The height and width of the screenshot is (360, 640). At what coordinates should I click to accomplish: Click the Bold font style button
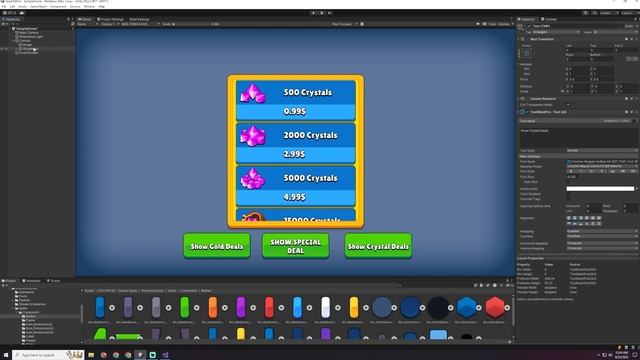(571, 171)
